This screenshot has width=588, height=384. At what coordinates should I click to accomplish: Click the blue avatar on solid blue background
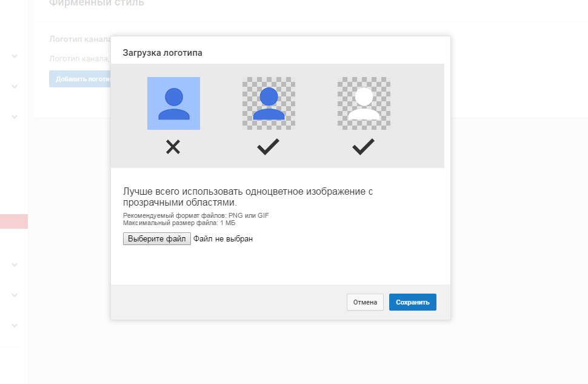[x=173, y=103]
